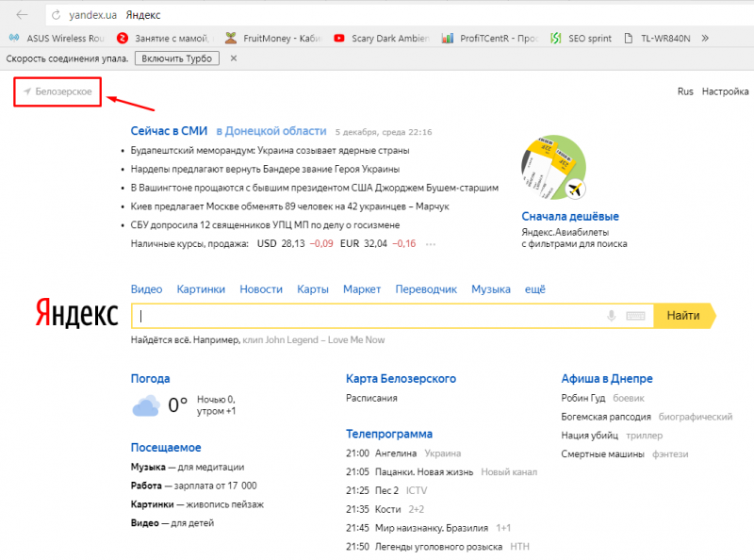754x560 pixels.
Task: Open Музыка service tab
Action: point(490,289)
